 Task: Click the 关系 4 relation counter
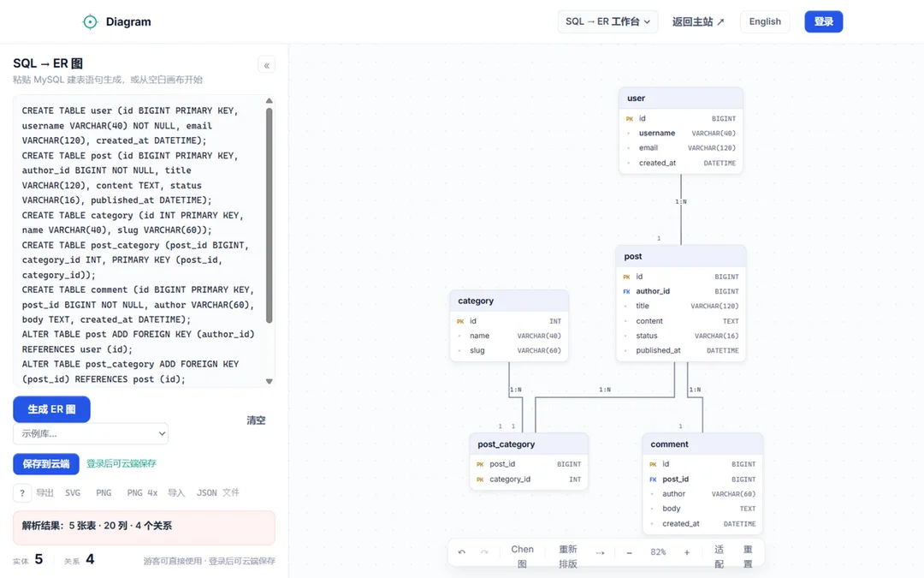(x=79, y=559)
